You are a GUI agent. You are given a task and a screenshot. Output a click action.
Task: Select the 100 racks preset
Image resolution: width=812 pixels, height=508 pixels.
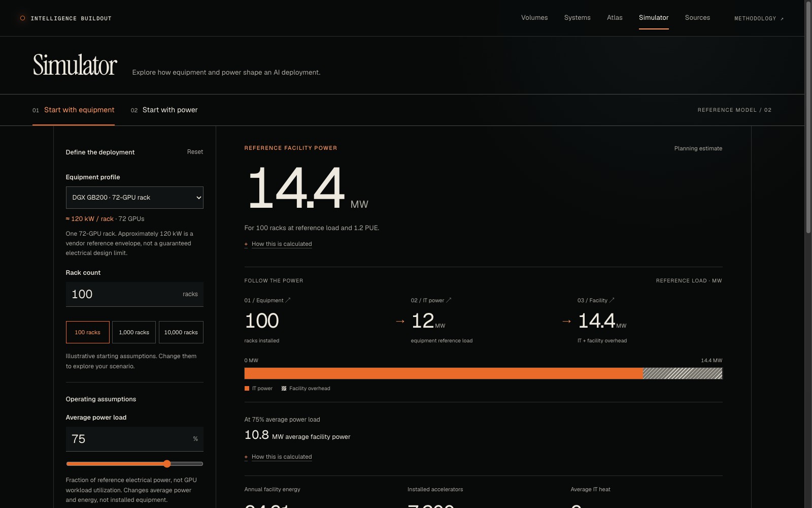88,332
